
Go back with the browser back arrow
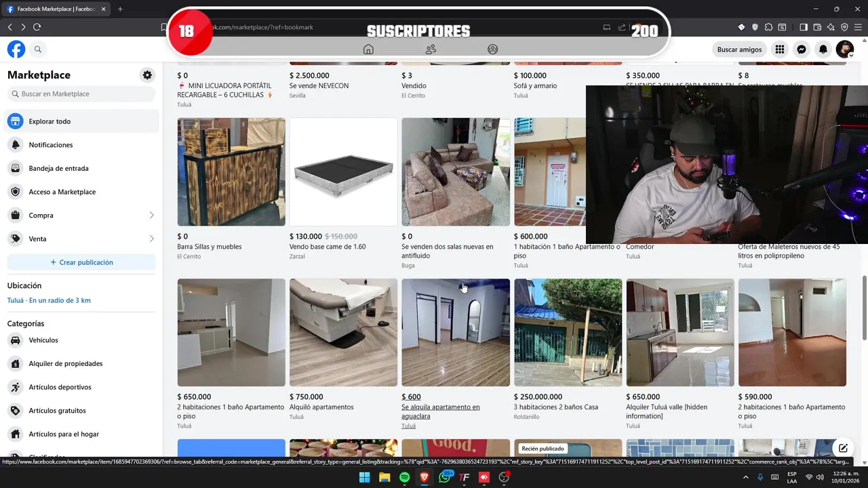pyautogui.click(x=9, y=27)
